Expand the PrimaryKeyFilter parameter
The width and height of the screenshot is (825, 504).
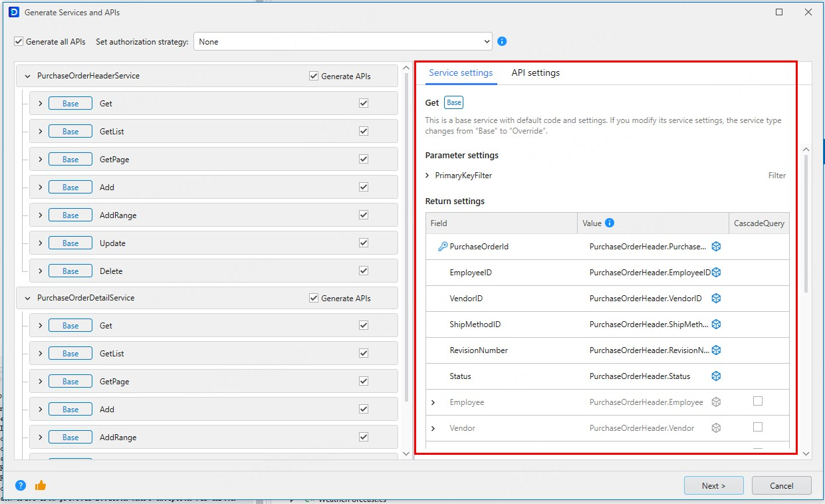pyautogui.click(x=427, y=176)
